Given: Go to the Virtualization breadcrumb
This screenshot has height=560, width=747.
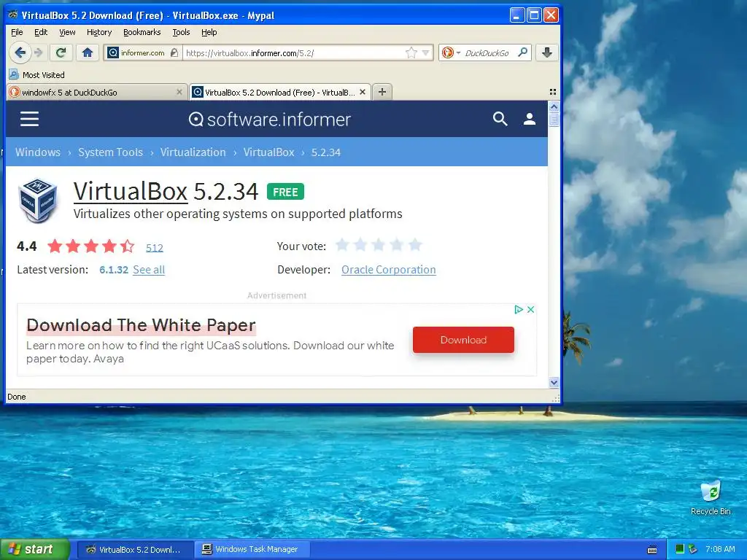Looking at the screenshot, I should coord(193,152).
